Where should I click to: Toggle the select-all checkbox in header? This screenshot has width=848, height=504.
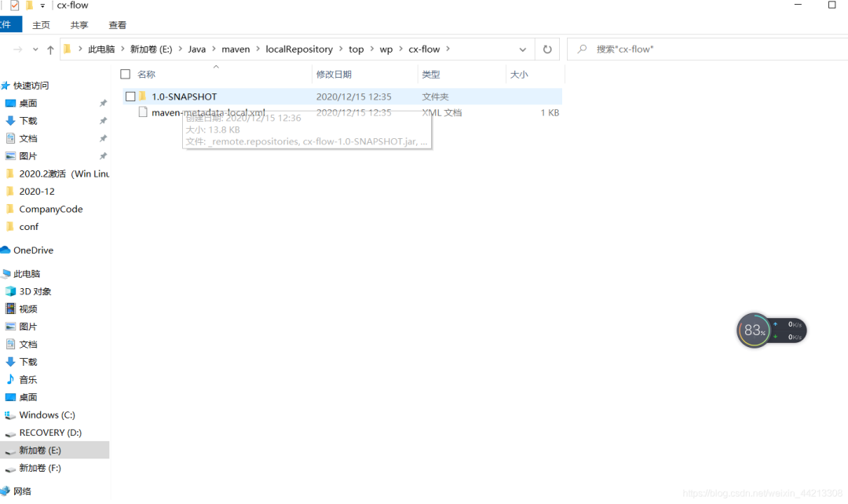click(x=126, y=75)
